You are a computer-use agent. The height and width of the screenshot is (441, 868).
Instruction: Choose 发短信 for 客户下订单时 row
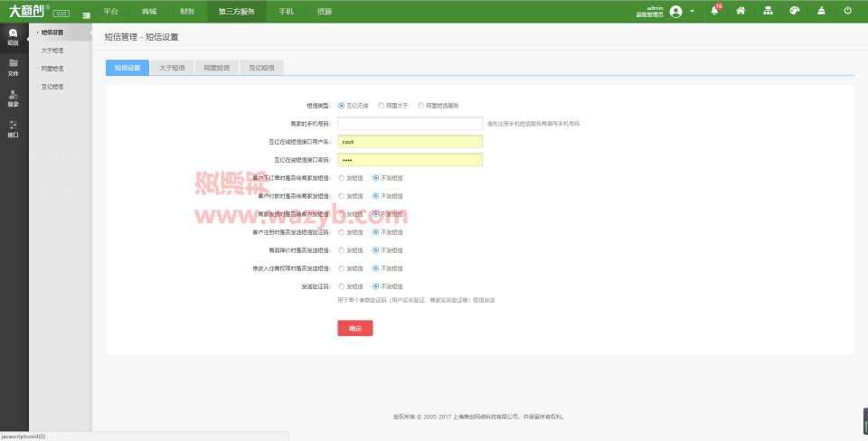342,178
